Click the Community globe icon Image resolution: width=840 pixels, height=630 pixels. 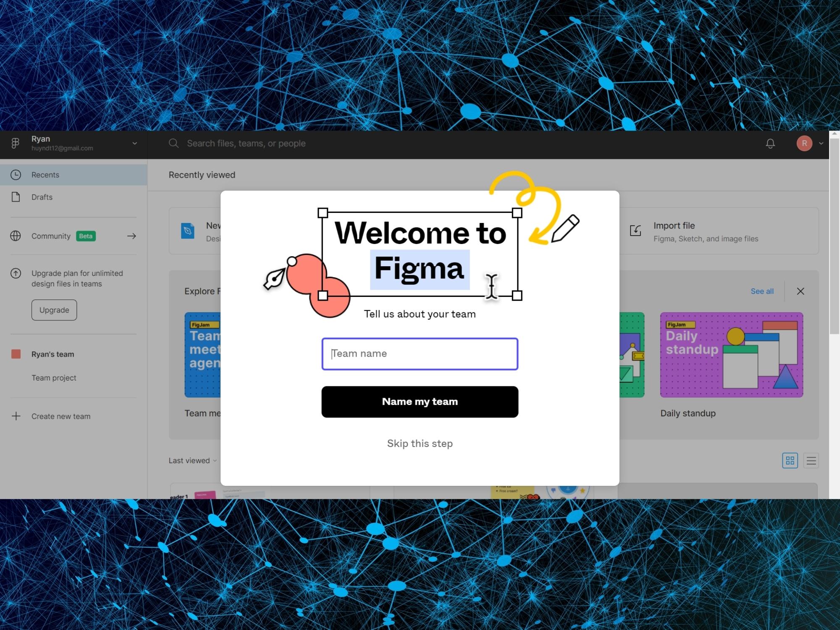(16, 236)
